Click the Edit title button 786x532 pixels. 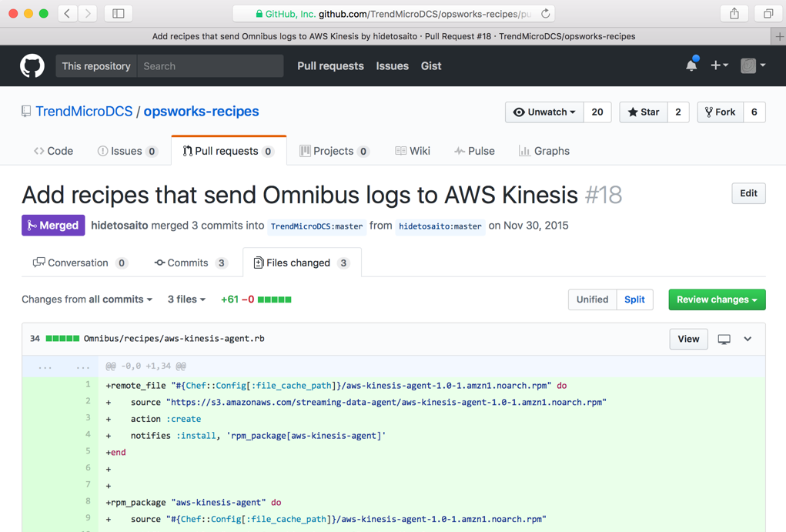(x=748, y=193)
